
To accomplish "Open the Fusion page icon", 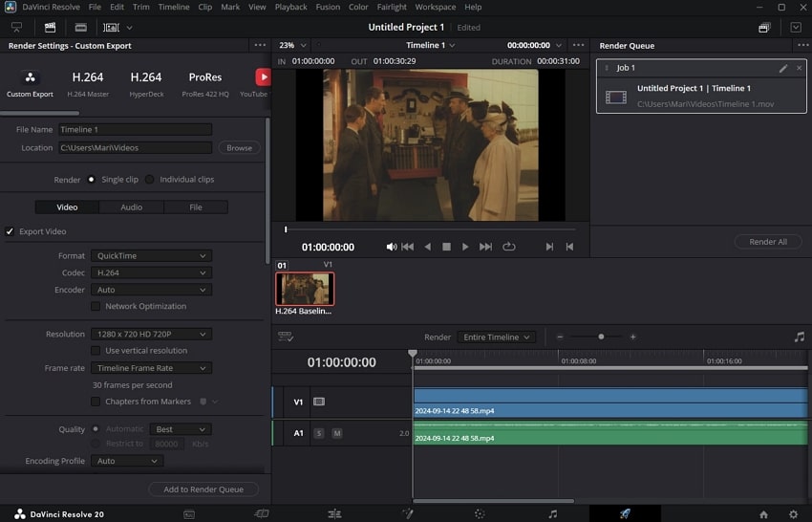I will [408, 513].
